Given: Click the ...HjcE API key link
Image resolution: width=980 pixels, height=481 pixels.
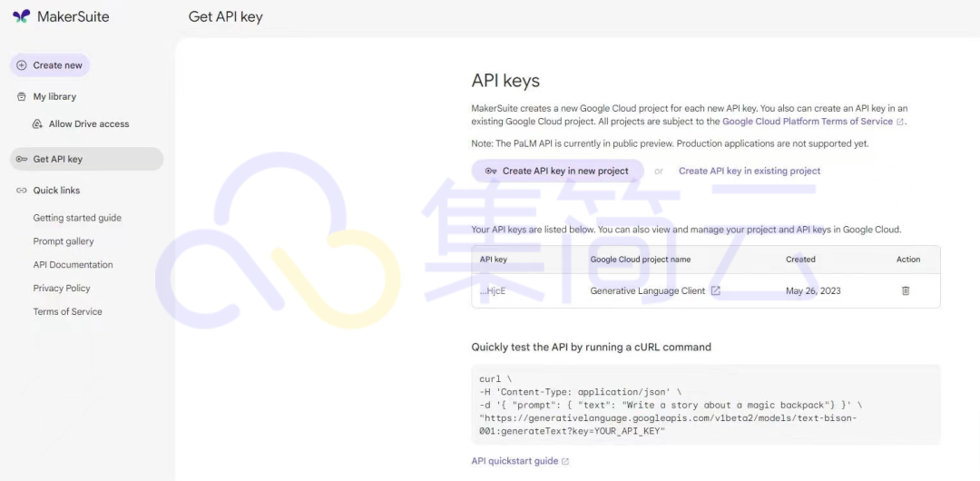Looking at the screenshot, I should [x=493, y=290].
